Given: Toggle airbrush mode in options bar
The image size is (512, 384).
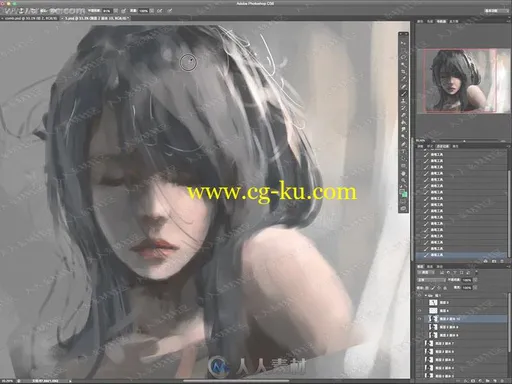Looking at the screenshot, I should [160, 11].
